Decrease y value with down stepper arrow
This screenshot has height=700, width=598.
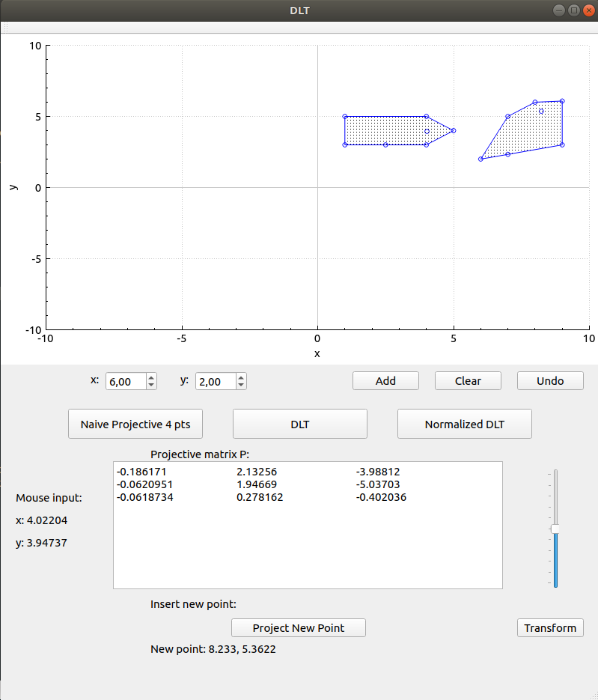pyautogui.click(x=241, y=386)
